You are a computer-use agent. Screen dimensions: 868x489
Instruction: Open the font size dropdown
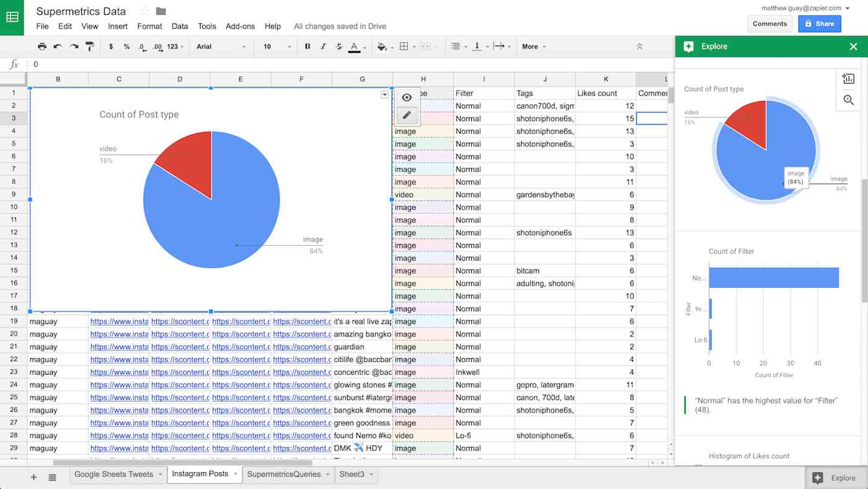pyautogui.click(x=272, y=47)
